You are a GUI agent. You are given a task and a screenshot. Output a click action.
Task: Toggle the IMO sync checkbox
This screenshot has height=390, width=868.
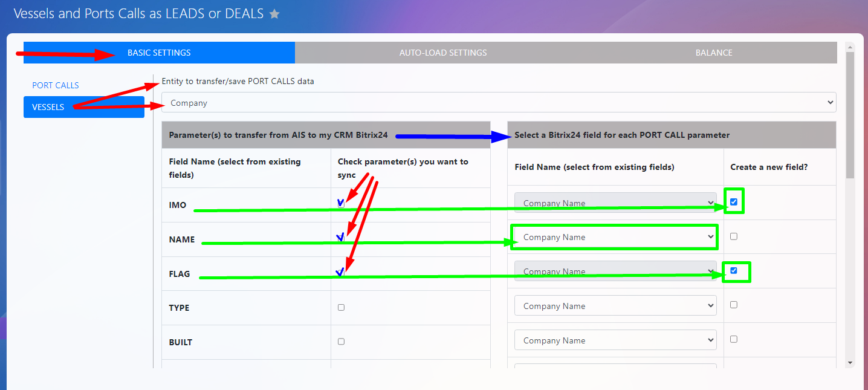(341, 204)
